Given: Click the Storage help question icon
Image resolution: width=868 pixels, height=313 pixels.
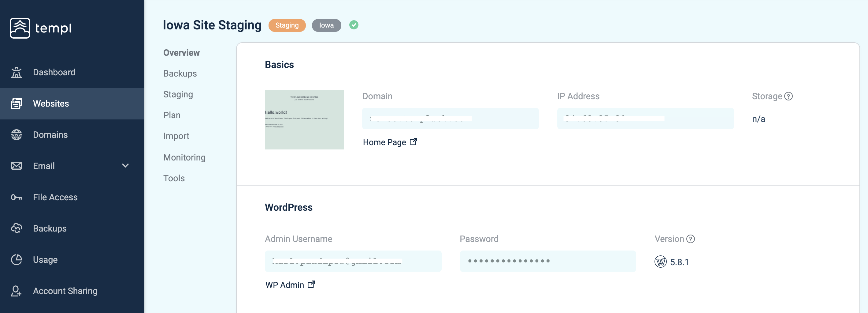Looking at the screenshot, I should [788, 96].
